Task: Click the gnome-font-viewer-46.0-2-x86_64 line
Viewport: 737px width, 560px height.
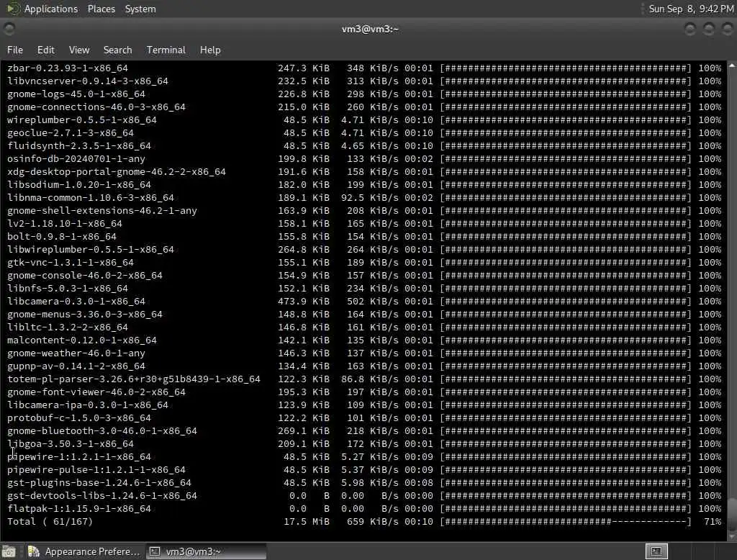Action: (364, 392)
